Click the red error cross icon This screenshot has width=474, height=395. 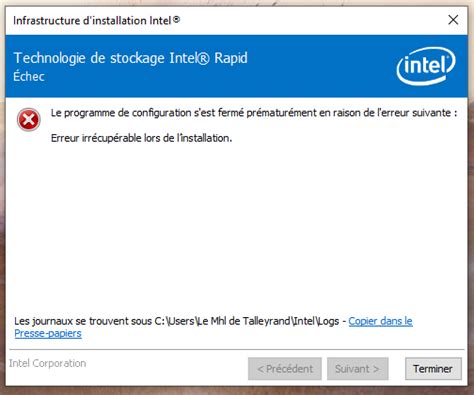point(29,120)
